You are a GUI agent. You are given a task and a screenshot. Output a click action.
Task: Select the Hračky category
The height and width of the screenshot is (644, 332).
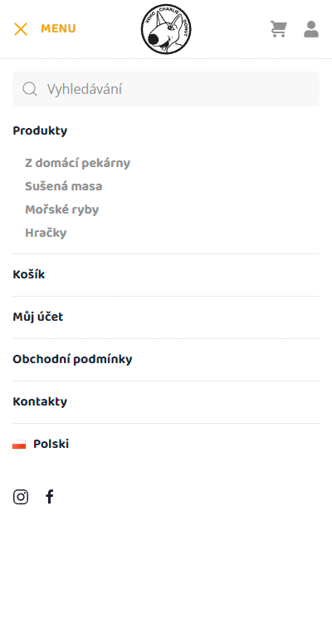pos(46,233)
